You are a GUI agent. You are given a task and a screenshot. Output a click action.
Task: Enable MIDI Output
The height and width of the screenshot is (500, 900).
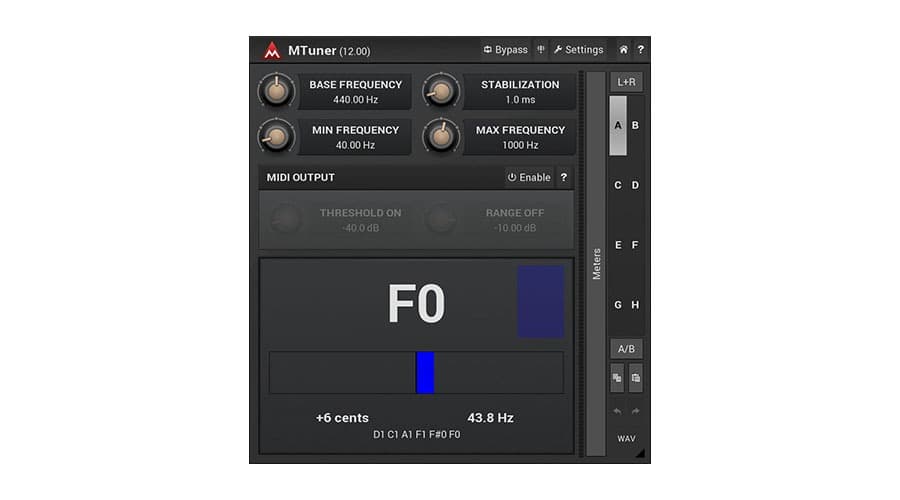tap(529, 177)
